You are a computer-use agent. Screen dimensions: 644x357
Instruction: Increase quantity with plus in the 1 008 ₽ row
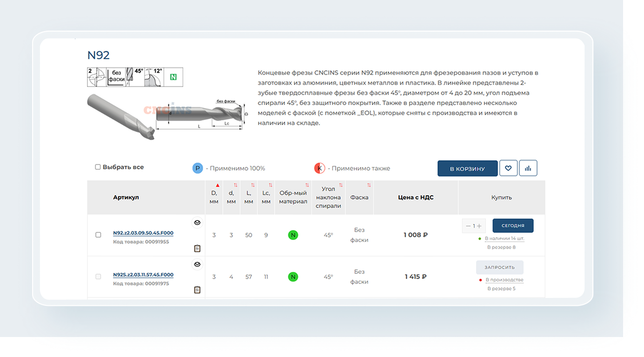coord(479,226)
